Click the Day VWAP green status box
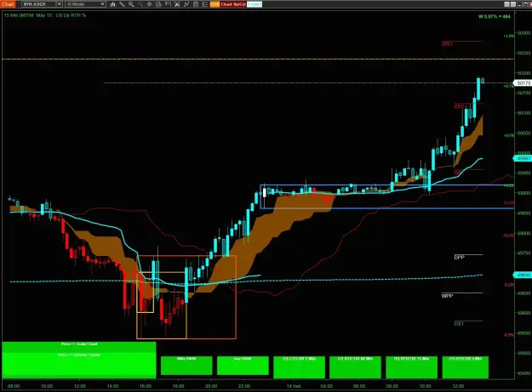 point(243,366)
